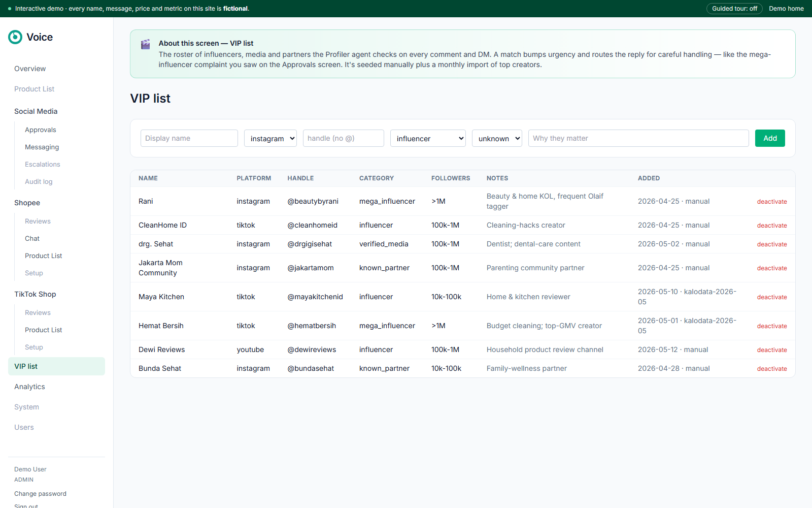
Task: Open Demo home link
Action: [x=786, y=9]
